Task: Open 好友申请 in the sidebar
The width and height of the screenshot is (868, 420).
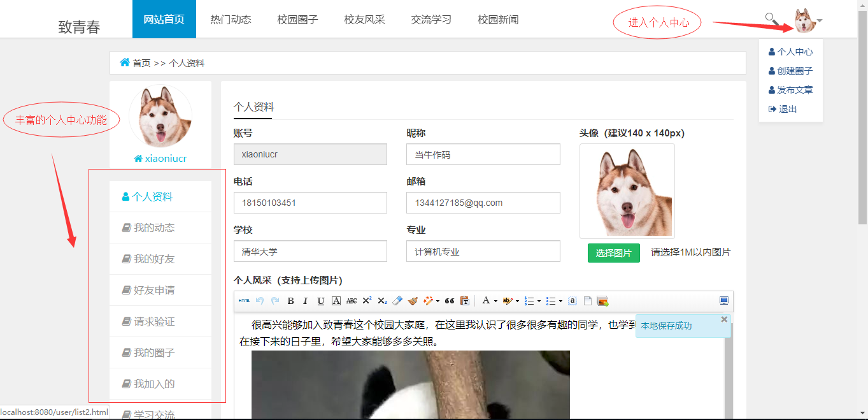Action: pyautogui.click(x=160, y=290)
